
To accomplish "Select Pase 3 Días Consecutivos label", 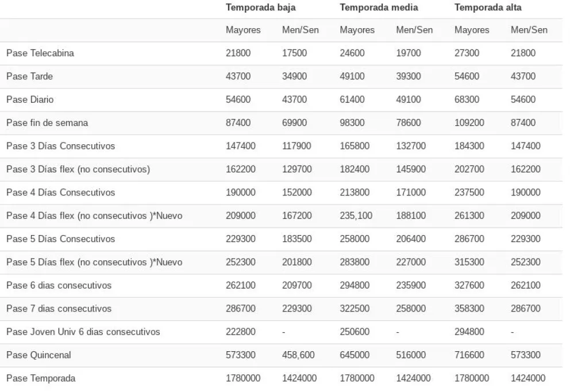I will 60,146.
